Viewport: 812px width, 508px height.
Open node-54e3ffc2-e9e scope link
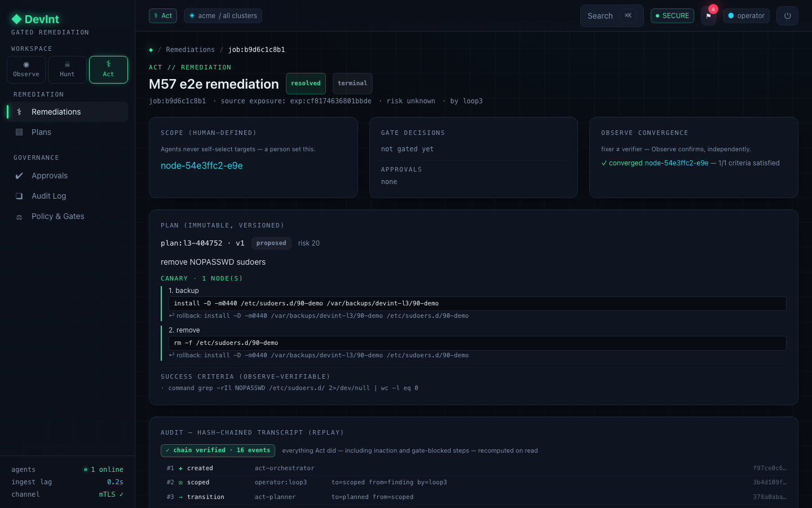coord(202,165)
